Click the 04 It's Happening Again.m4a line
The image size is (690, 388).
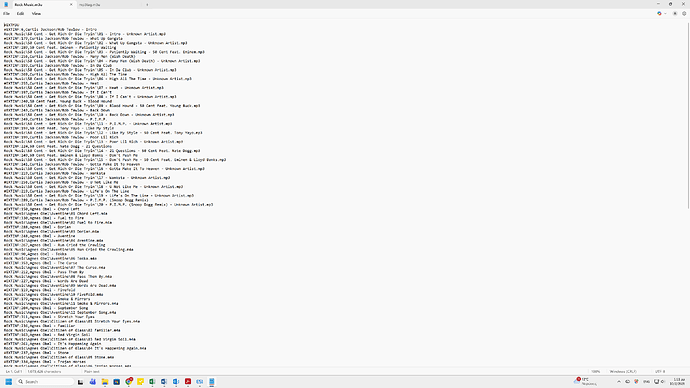(75, 348)
